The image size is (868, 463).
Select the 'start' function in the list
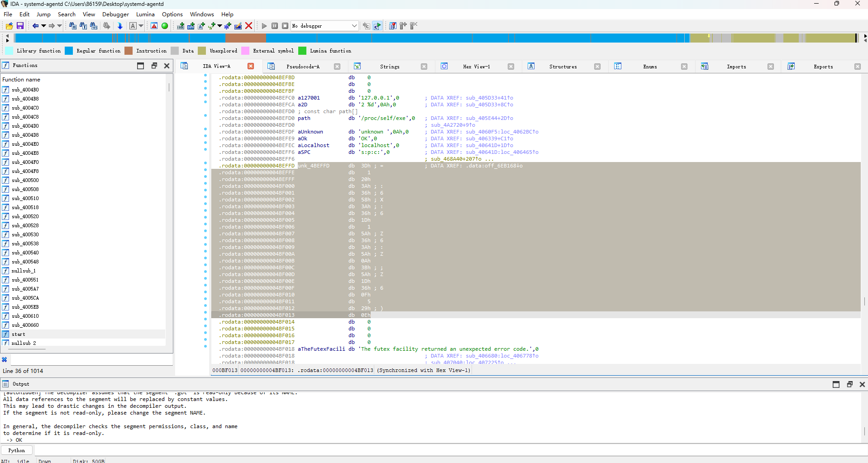pyautogui.click(x=19, y=334)
